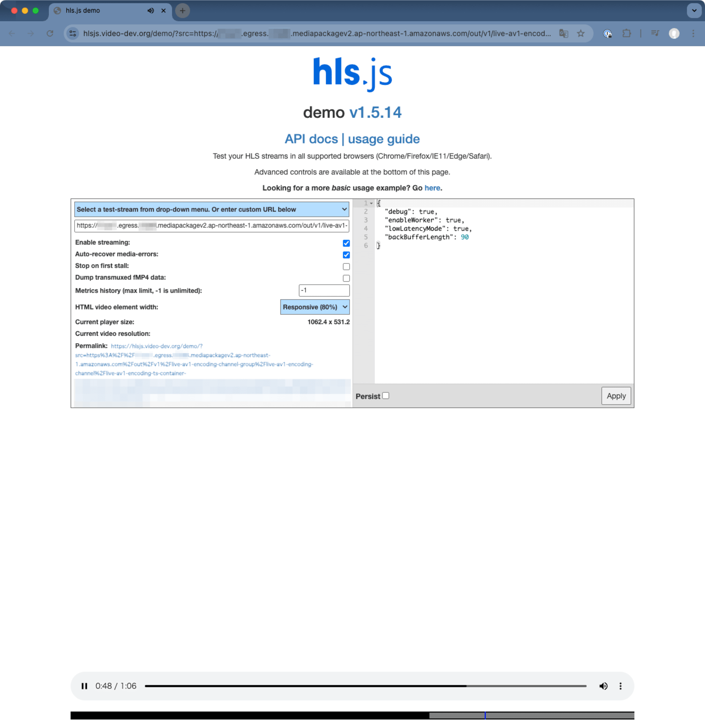Reload the page with refresh icon
Image resolution: width=705 pixels, height=728 pixels.
(50, 33)
